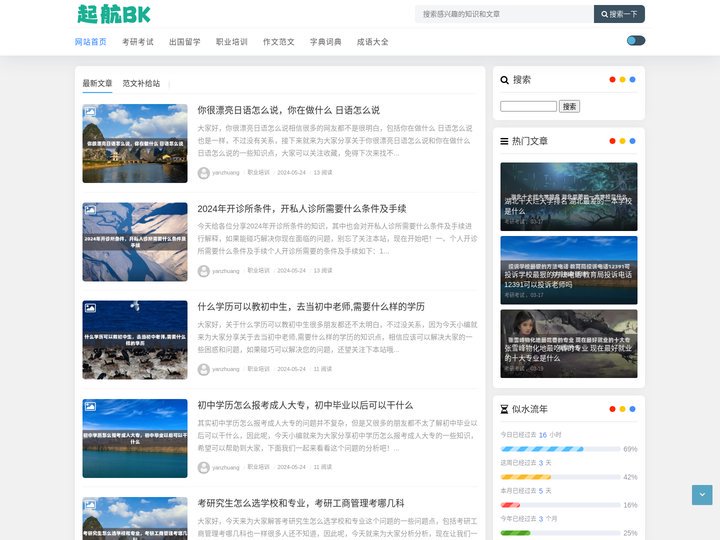Screen dimensions: 720x540
Task: Click the 本周已经过去 42% progress bar
Action: (x=560, y=477)
